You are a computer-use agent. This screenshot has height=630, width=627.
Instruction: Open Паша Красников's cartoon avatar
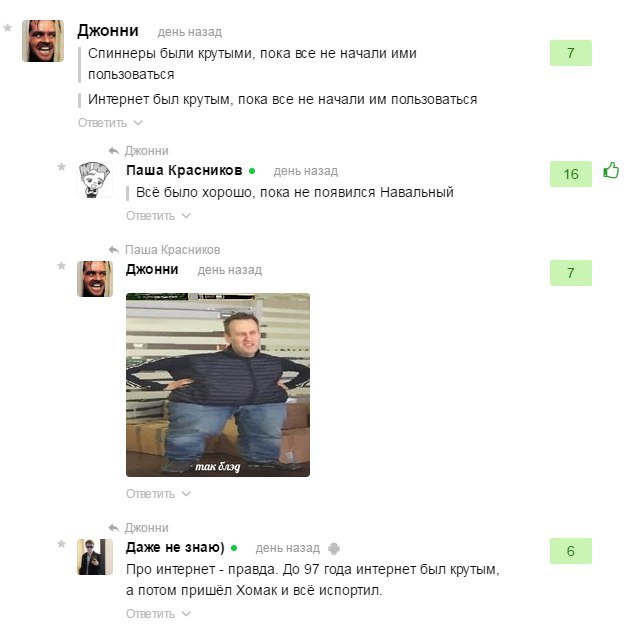pyautogui.click(x=95, y=180)
